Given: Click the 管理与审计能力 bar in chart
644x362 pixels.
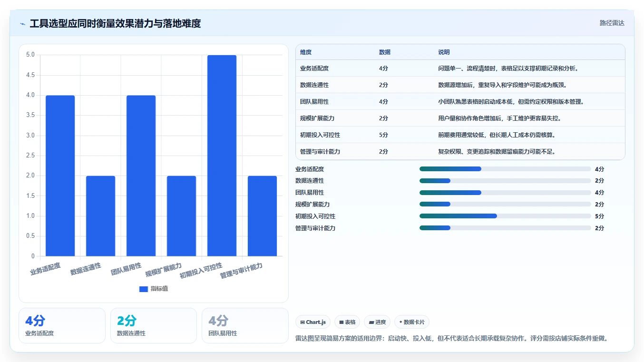Looking at the screenshot, I should (x=262, y=216).
